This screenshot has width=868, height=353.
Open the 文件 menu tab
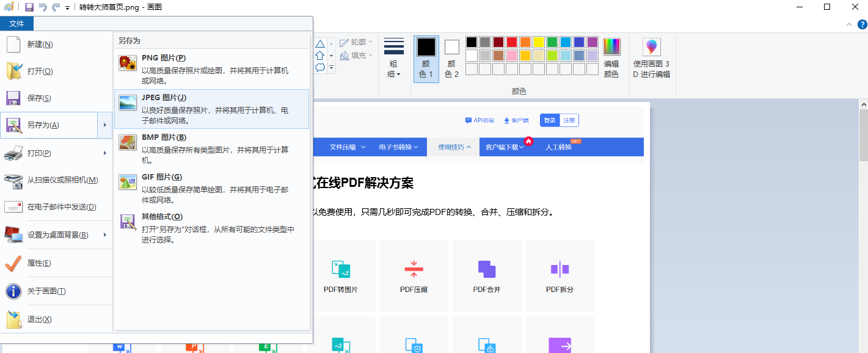[x=16, y=23]
